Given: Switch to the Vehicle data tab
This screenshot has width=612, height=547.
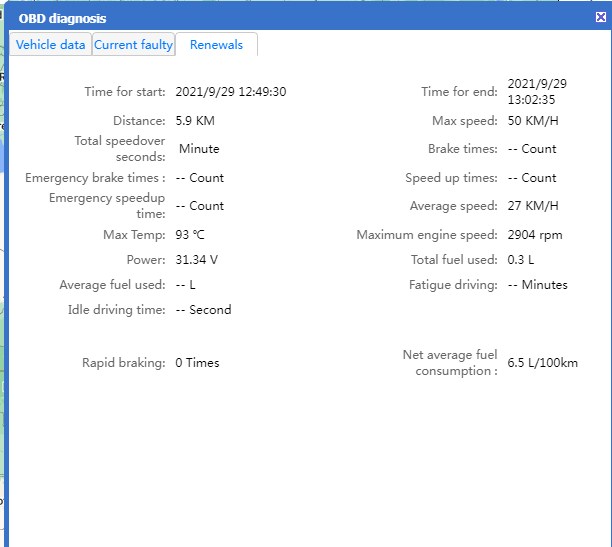Looking at the screenshot, I should [50, 45].
